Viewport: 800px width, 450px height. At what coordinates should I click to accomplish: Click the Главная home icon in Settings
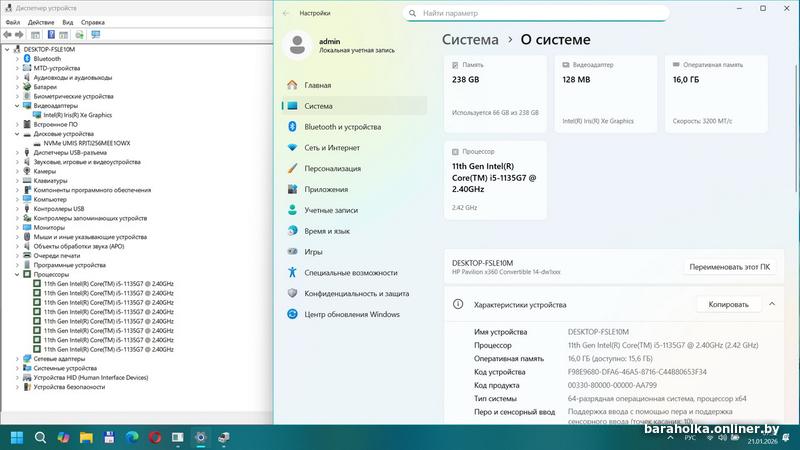(x=292, y=85)
